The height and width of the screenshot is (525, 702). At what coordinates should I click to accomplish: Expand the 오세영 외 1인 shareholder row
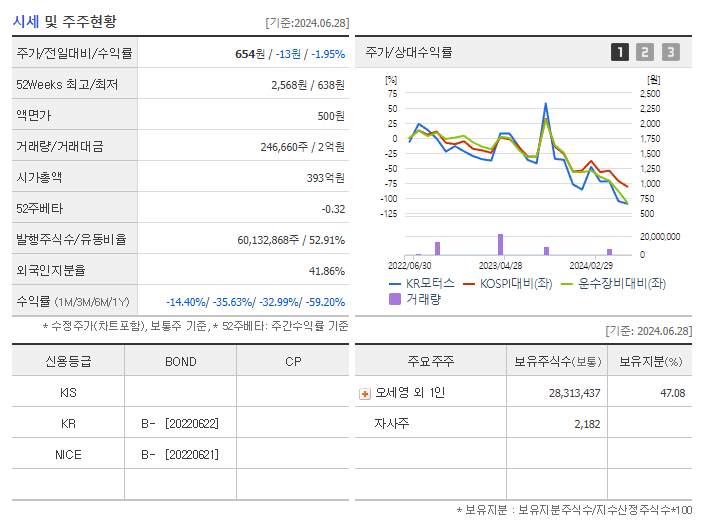click(365, 394)
